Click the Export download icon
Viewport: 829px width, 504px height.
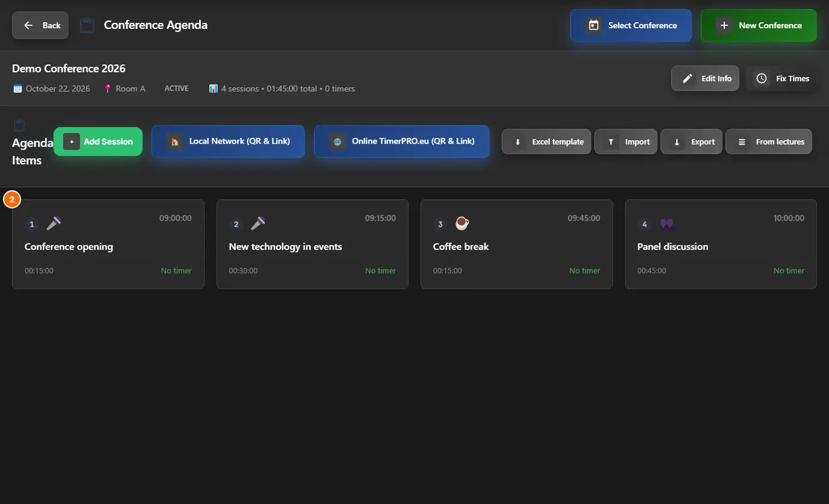point(677,142)
